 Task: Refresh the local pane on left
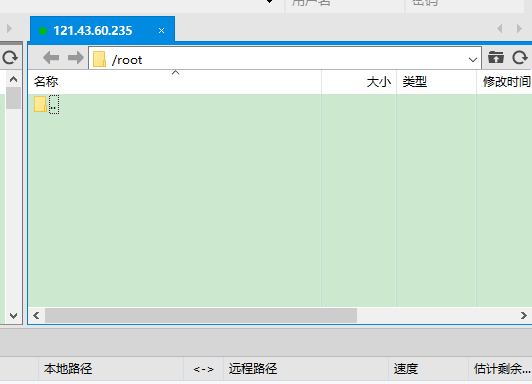coord(10,57)
